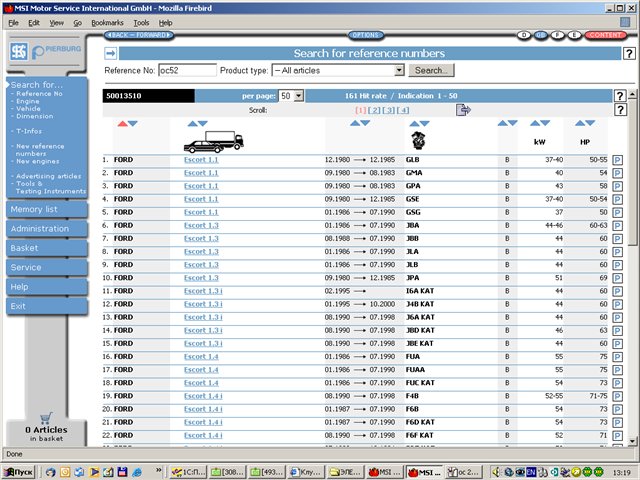Select Spanish language button E

click(574, 35)
